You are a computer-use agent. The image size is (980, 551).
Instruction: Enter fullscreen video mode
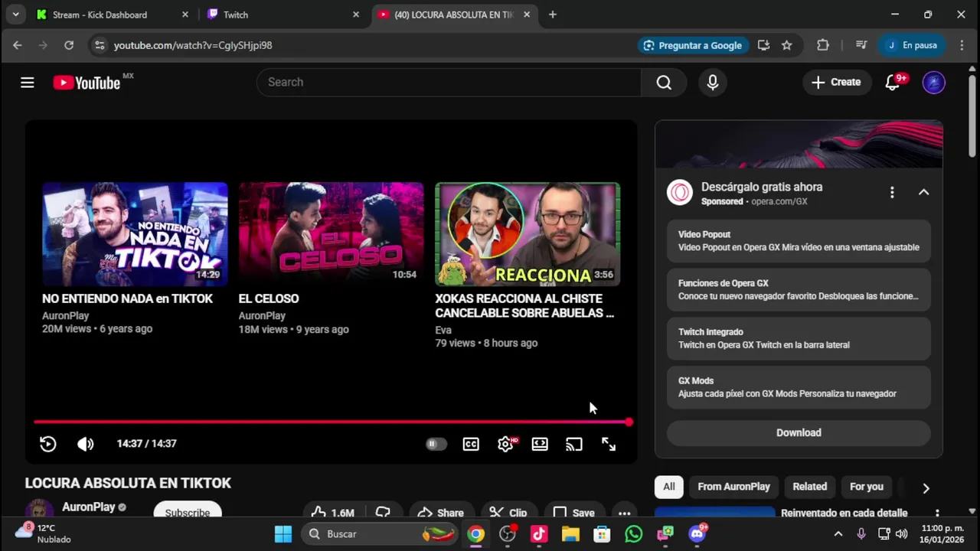tap(609, 444)
